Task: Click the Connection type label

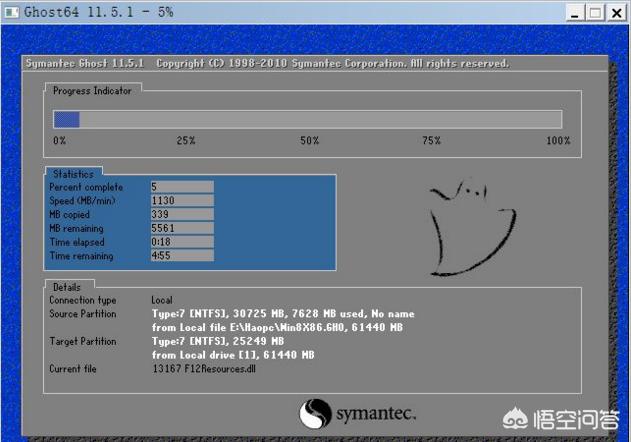Action: (x=83, y=300)
